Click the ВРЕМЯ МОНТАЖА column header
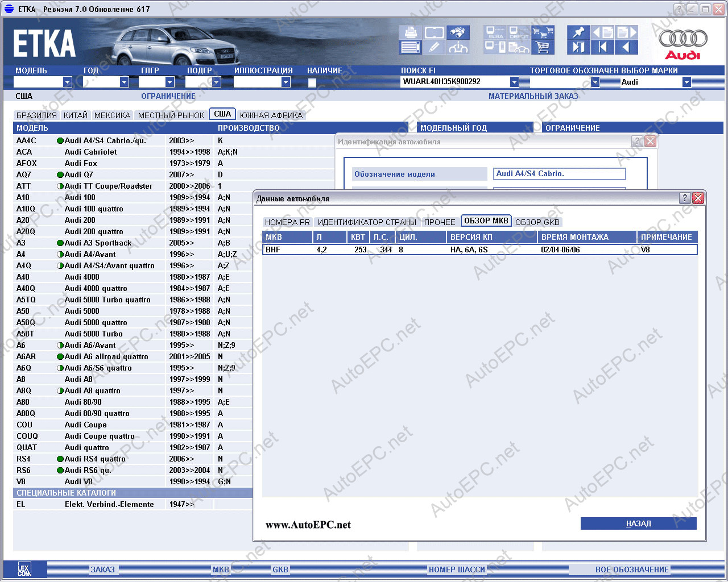 [587, 237]
